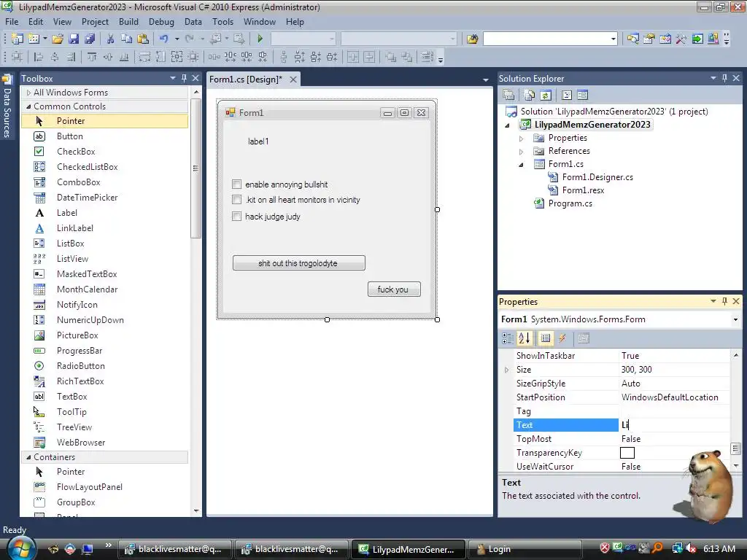Click the Windows Start orb

coord(21,548)
